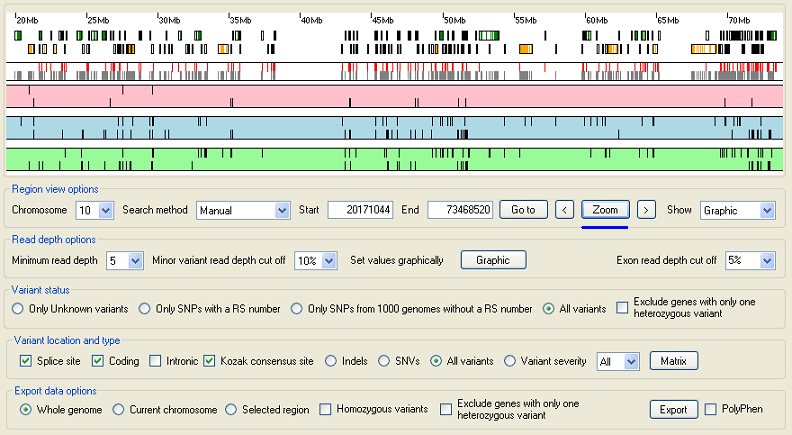Click the Matrix button

point(673,361)
